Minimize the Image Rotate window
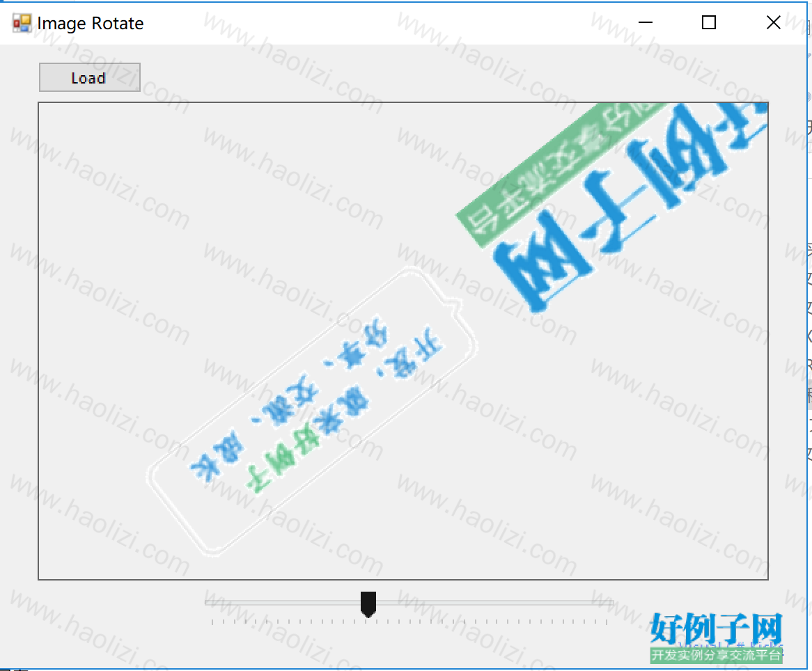The width and height of the screenshot is (812, 671). pyautogui.click(x=646, y=23)
